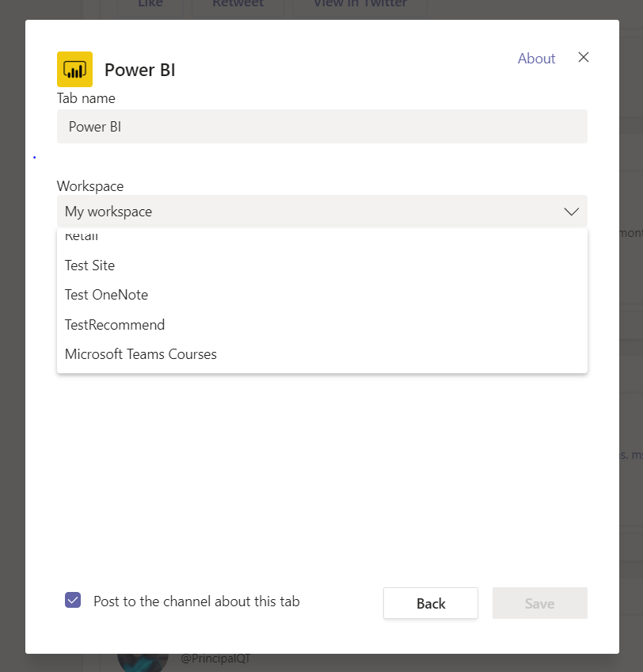
Task: Click the yellow Power BI logo icon
Action: 74,70
